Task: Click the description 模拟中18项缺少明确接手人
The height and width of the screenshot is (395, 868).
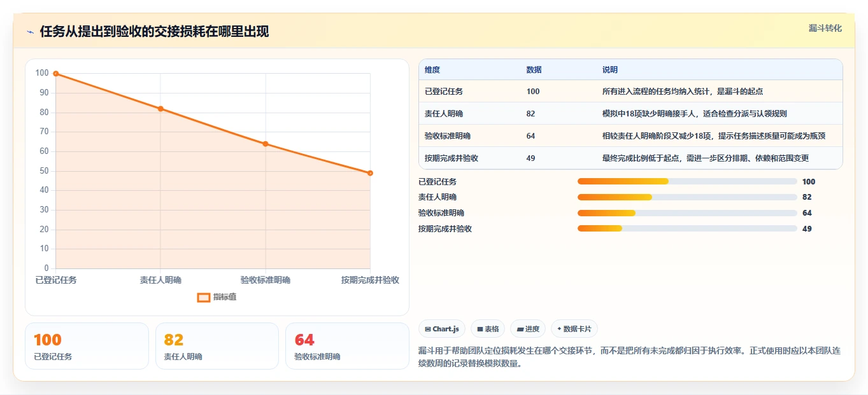Action: (x=695, y=114)
